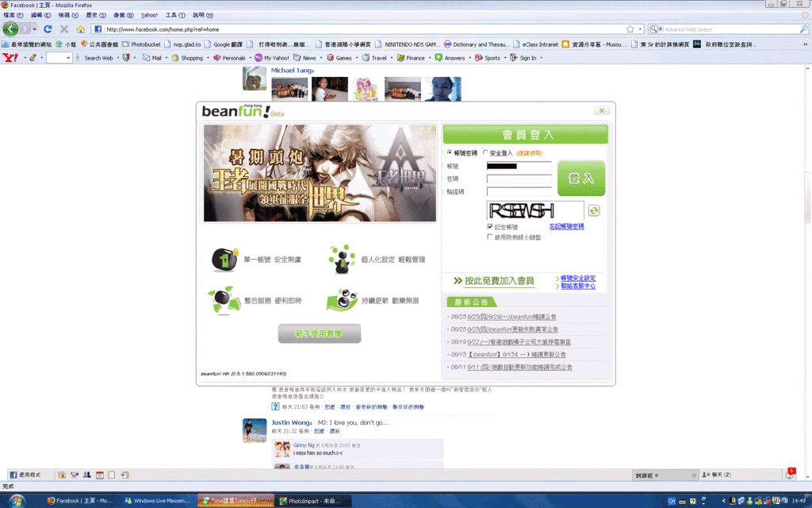Open the 忘記帳號密碼 link

(566, 226)
